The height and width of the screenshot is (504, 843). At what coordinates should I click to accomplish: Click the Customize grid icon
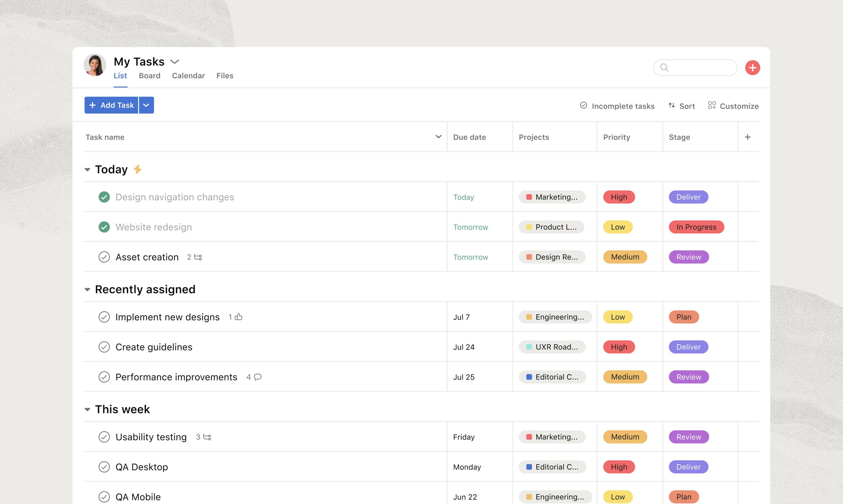pos(712,106)
